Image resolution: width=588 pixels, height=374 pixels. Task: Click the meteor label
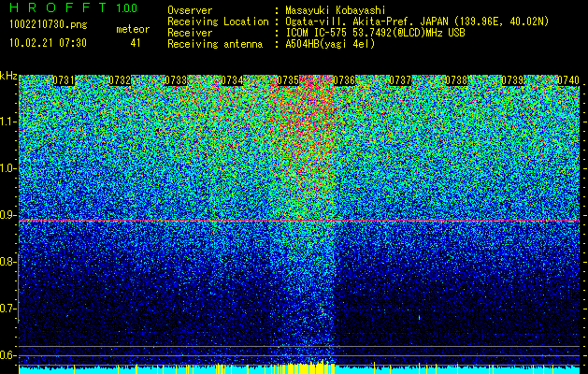133,29
